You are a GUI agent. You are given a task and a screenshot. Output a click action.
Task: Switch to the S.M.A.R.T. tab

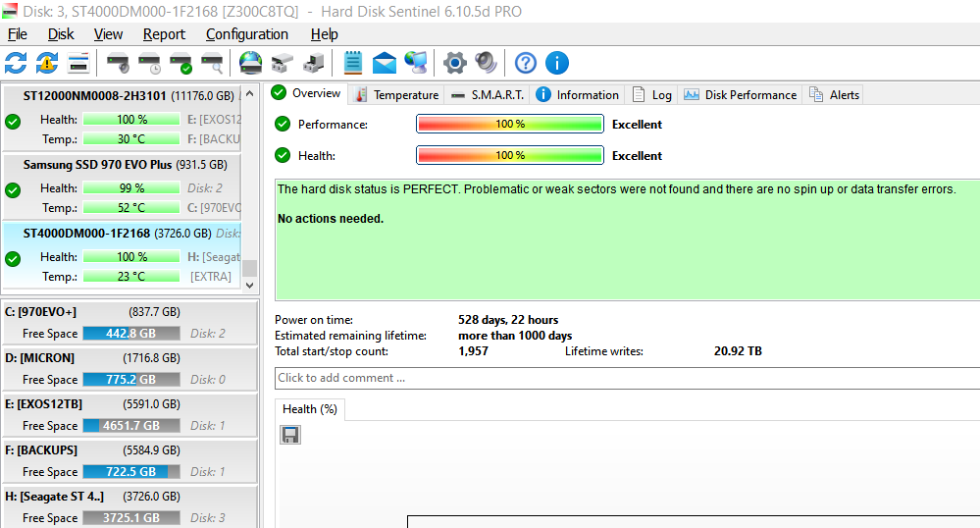[488, 94]
